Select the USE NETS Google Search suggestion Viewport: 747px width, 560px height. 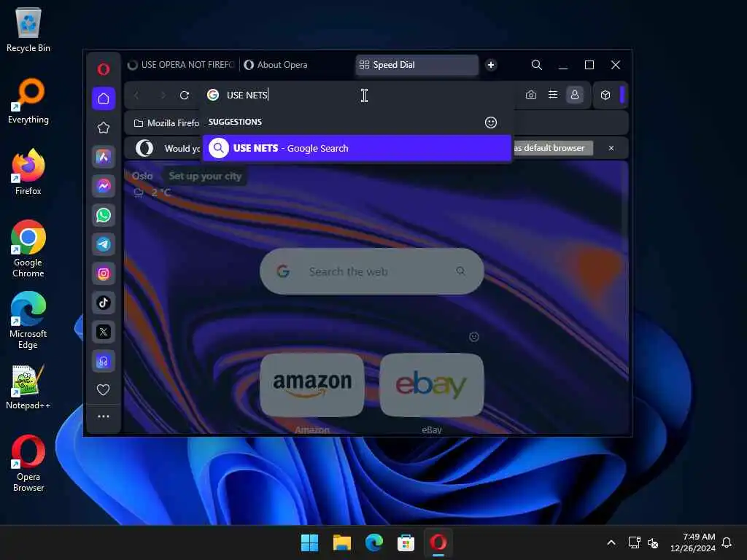coord(357,148)
